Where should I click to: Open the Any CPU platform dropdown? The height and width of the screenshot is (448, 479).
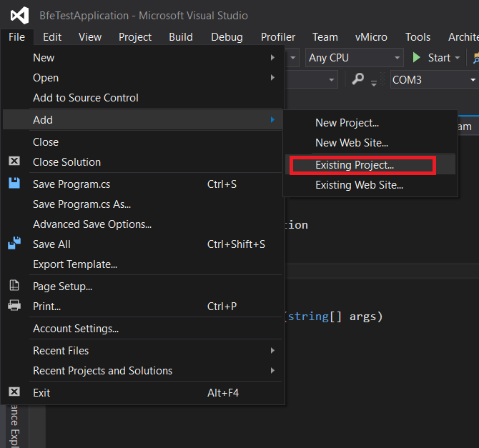355,57
